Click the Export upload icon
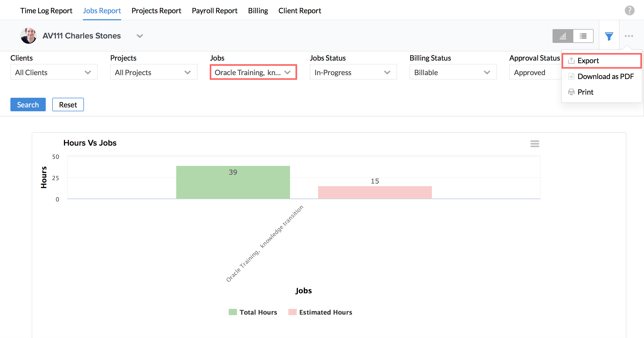Image resolution: width=644 pixels, height=338 pixels. 571,61
